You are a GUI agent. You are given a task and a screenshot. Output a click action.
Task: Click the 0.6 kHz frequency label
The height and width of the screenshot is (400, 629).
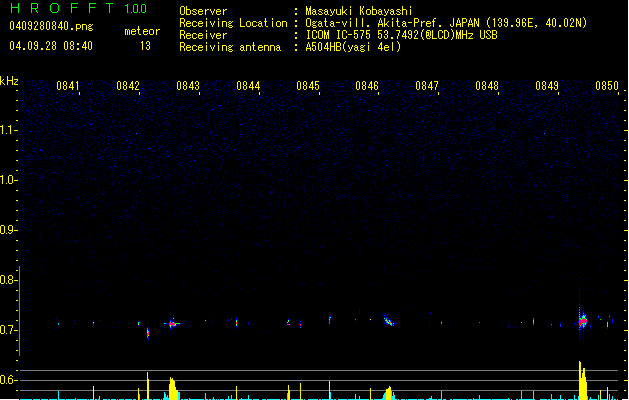[8, 380]
